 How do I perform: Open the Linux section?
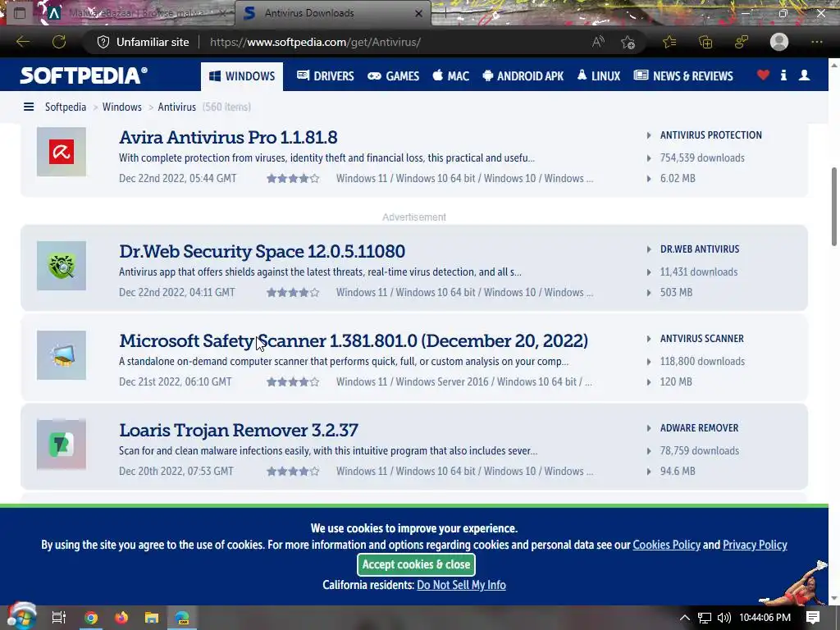click(x=598, y=76)
